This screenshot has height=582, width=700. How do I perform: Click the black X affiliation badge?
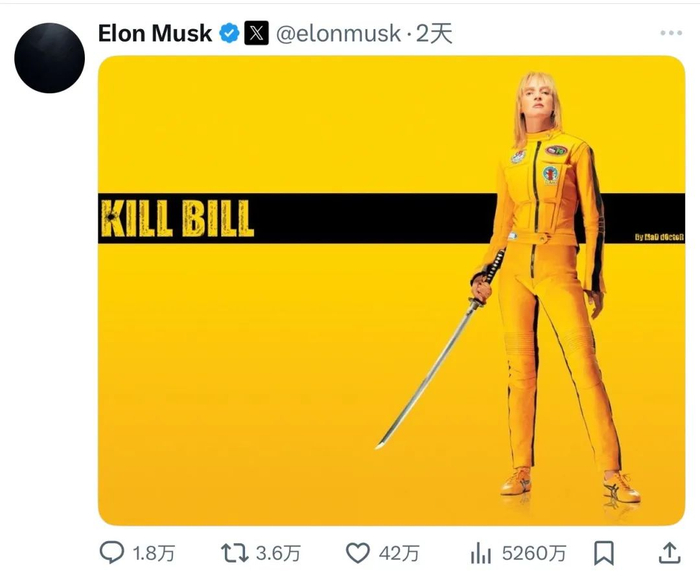click(257, 33)
